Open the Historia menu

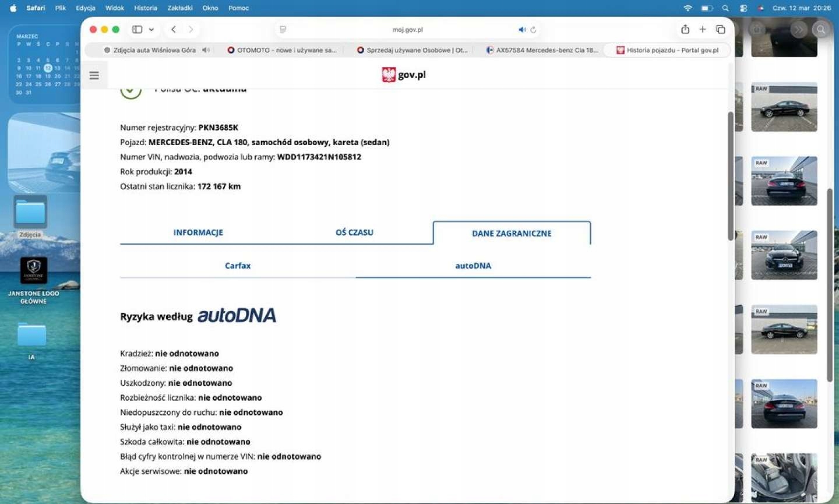146,8
